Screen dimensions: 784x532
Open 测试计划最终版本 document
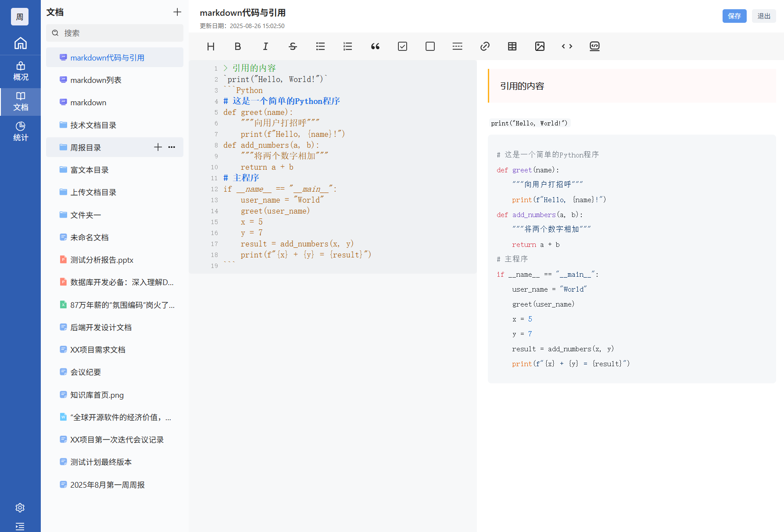(115, 462)
